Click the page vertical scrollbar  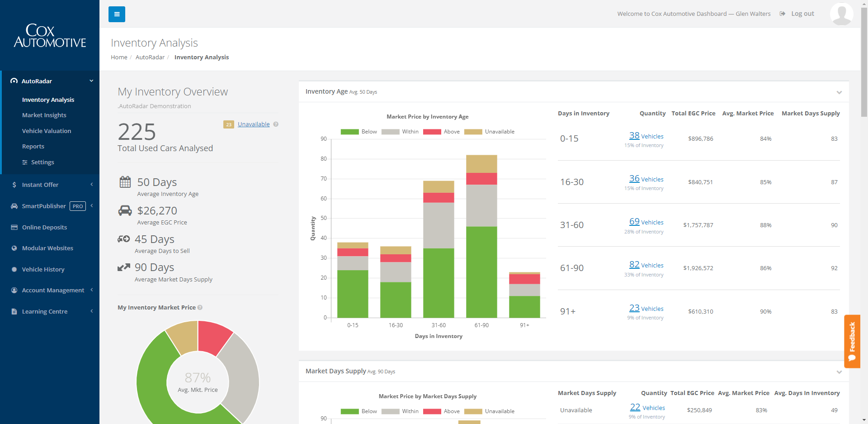(864, 63)
